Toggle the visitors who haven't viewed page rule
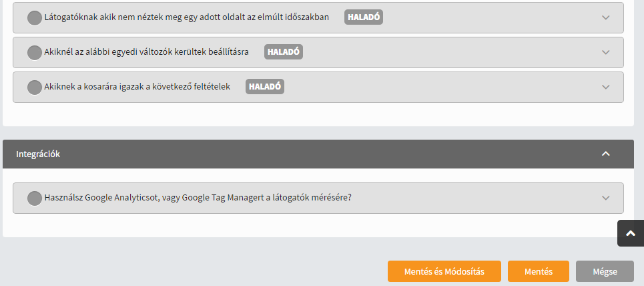The width and height of the screenshot is (644, 286). pos(35,18)
